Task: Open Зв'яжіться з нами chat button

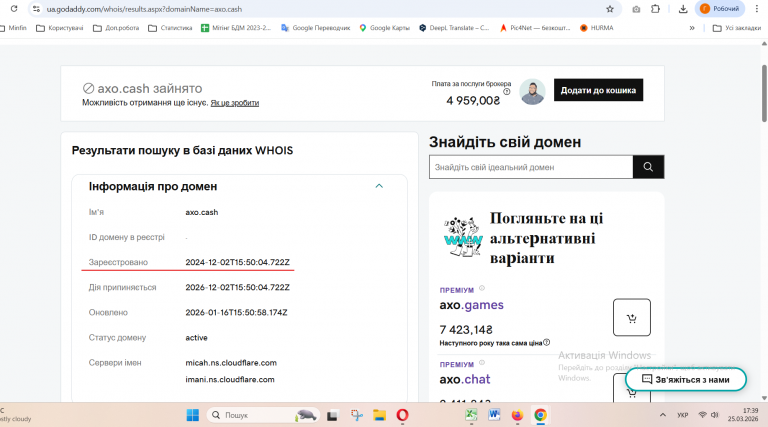Action: [686, 380]
